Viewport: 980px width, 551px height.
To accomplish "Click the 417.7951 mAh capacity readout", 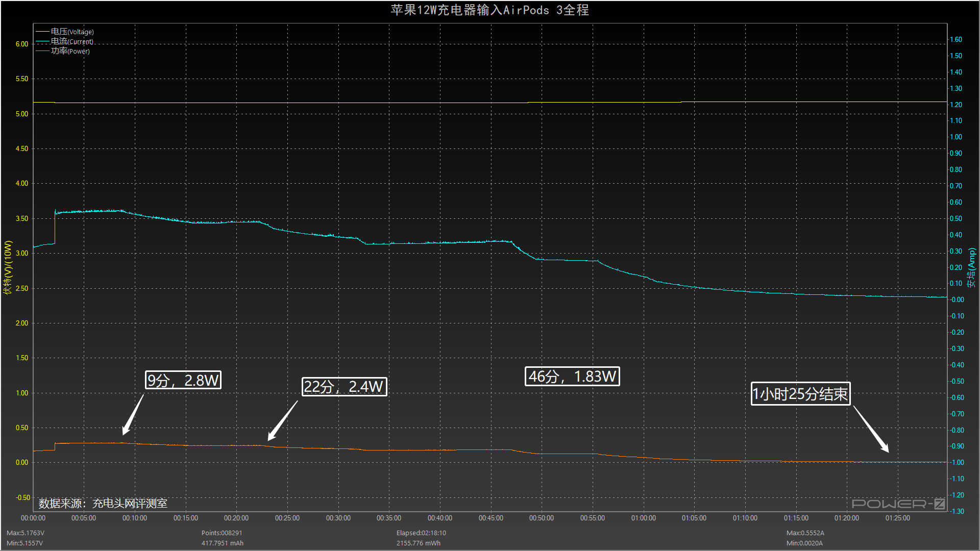I will click(x=222, y=543).
